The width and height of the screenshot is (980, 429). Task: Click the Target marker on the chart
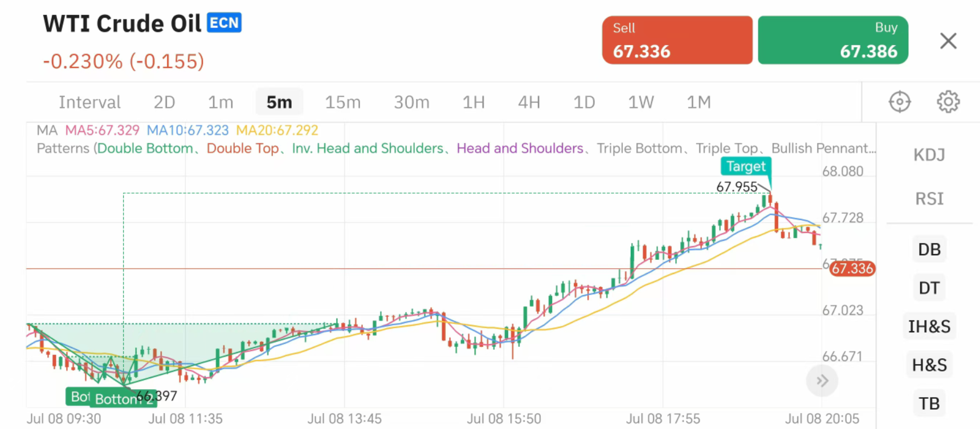coord(746,166)
